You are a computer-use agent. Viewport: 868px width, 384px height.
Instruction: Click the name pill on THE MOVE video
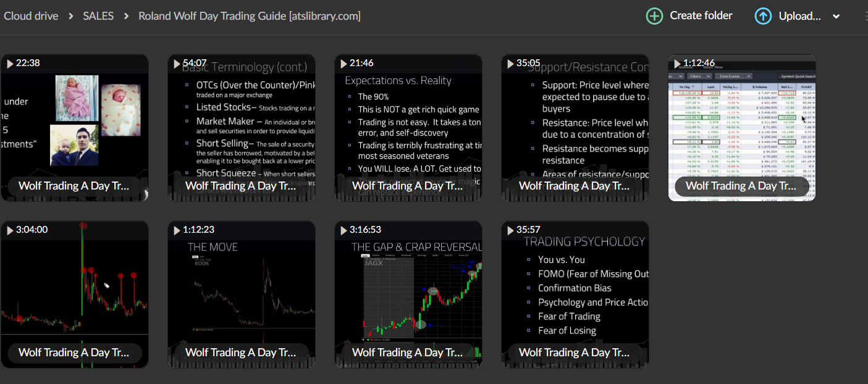[x=241, y=352]
